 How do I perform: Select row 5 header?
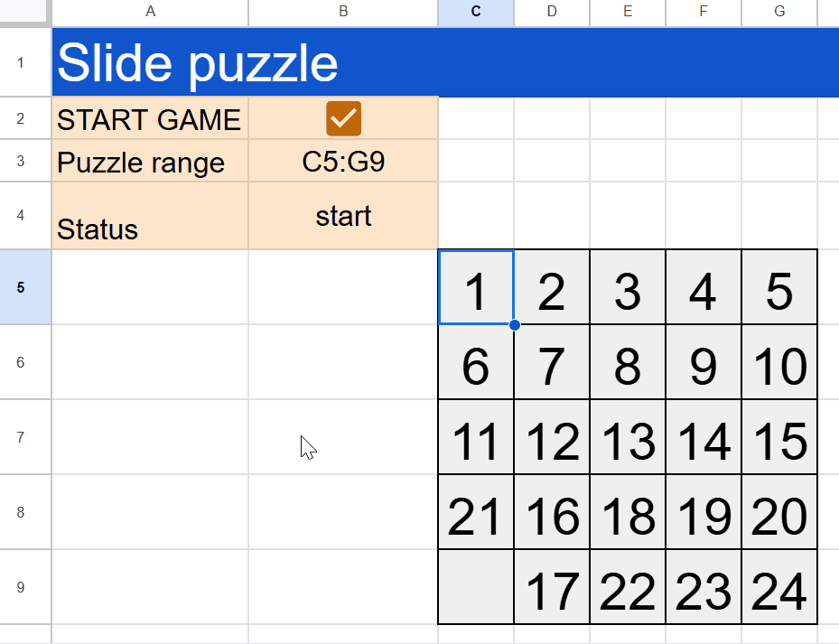coord(24,287)
